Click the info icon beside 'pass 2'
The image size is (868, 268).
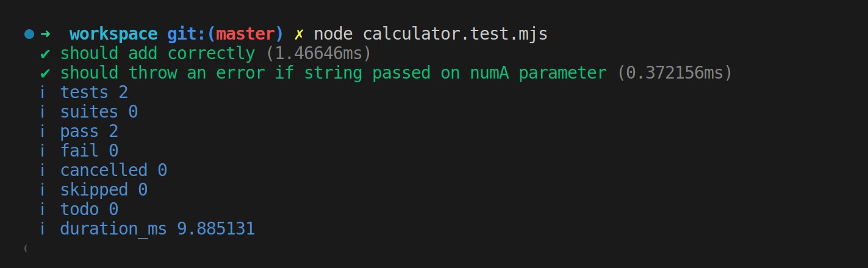coord(43,132)
